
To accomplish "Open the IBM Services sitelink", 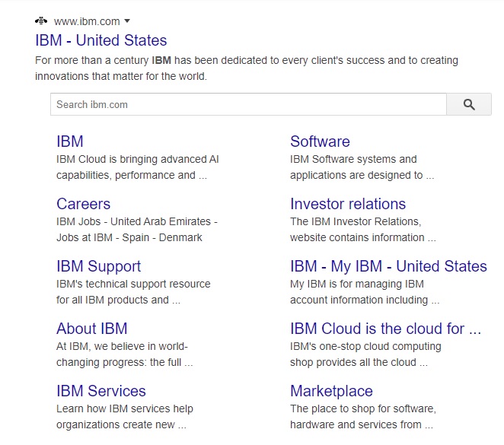I will 101,391.
